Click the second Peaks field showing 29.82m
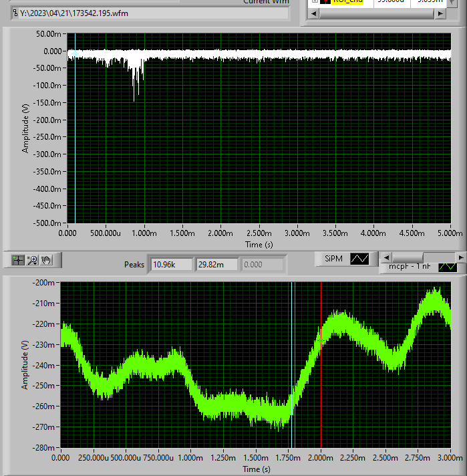The image size is (467, 476). tap(216, 265)
